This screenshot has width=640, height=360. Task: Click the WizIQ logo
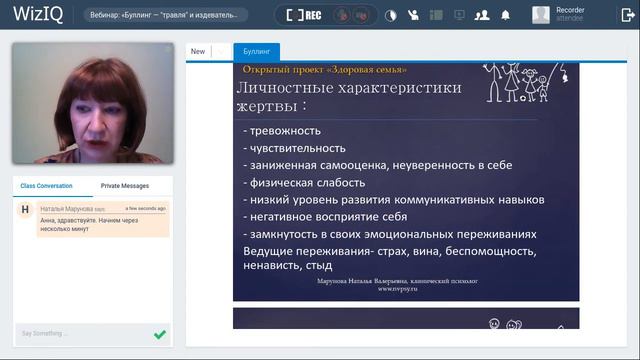pyautogui.click(x=38, y=14)
